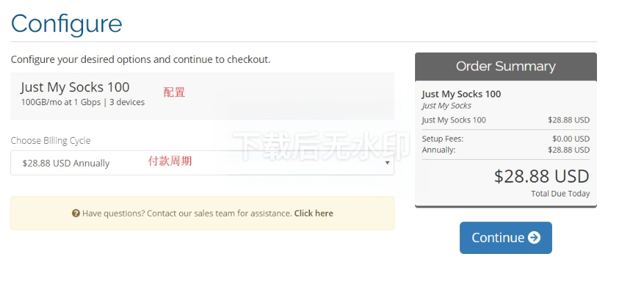Click the italic Just My Socks group name

coord(446,106)
